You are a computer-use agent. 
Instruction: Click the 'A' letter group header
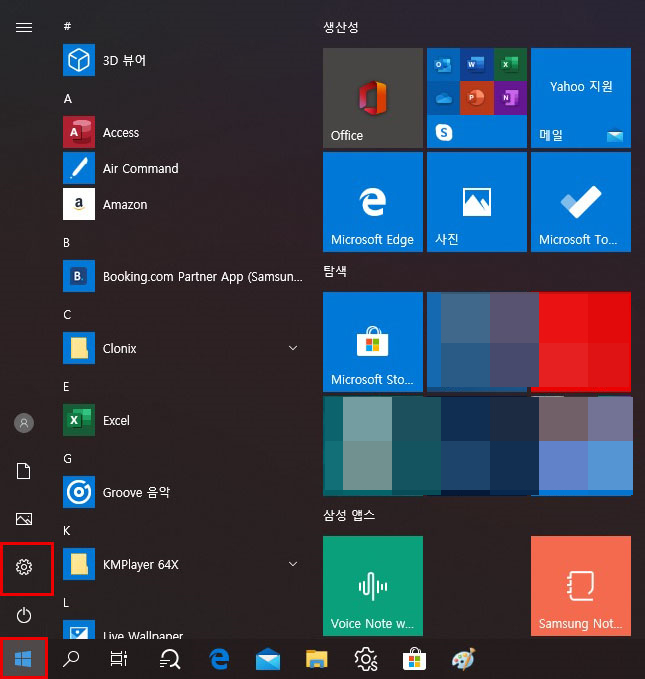(68, 99)
